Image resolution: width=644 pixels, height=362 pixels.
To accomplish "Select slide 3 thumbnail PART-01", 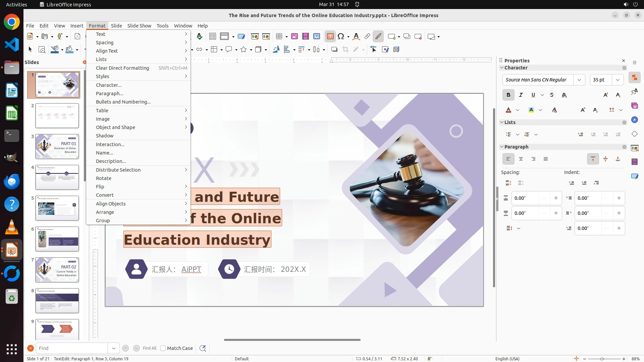I will tap(57, 146).
